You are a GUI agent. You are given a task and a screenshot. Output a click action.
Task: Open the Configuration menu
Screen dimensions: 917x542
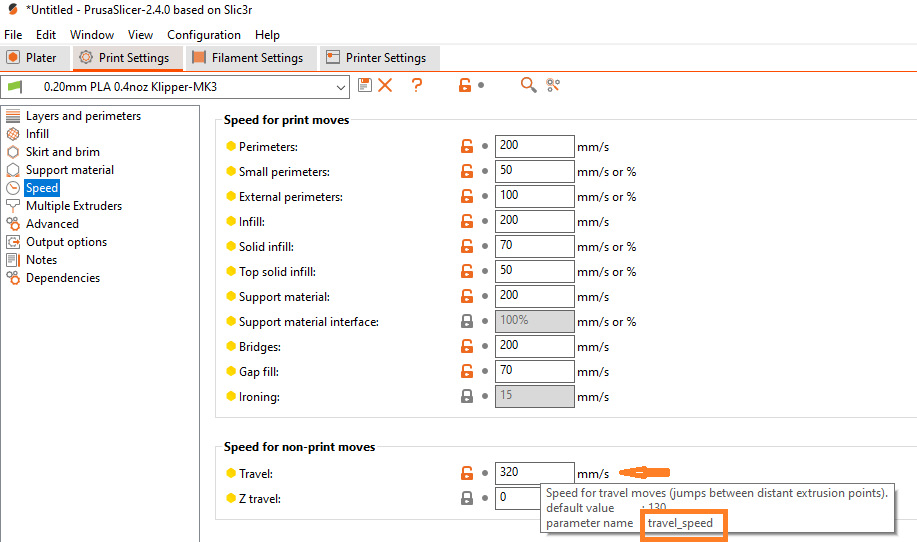click(204, 35)
